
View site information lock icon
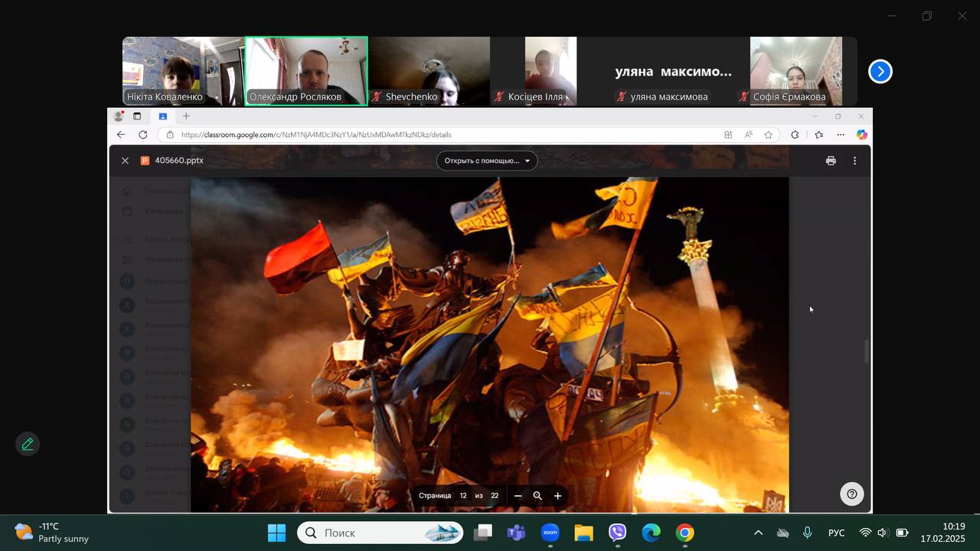170,135
